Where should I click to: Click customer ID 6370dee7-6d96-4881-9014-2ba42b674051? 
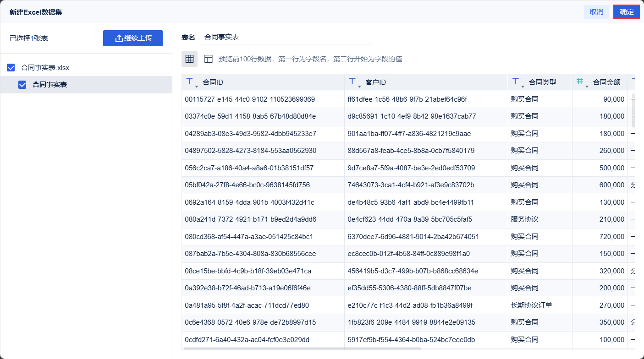coord(413,237)
